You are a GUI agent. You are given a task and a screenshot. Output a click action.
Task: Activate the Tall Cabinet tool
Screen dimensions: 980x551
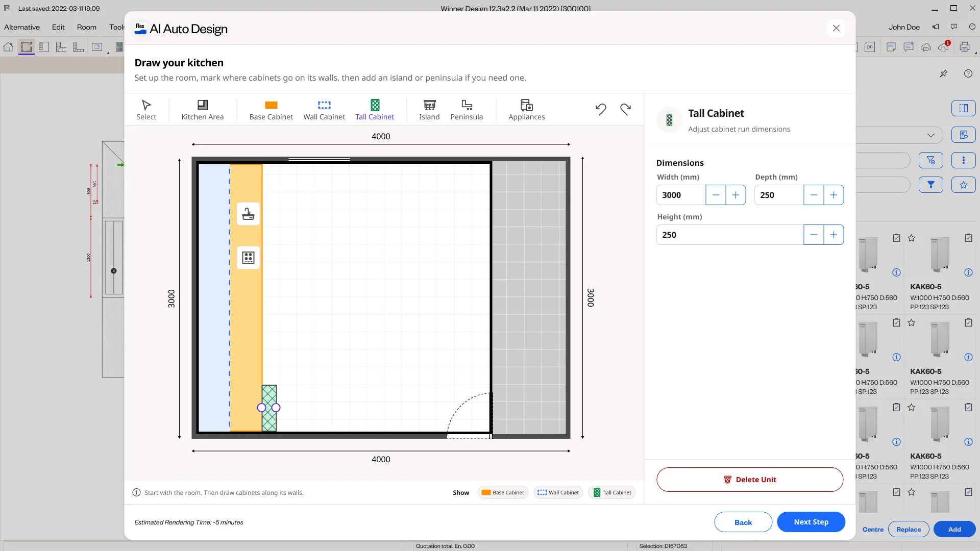coord(375,110)
